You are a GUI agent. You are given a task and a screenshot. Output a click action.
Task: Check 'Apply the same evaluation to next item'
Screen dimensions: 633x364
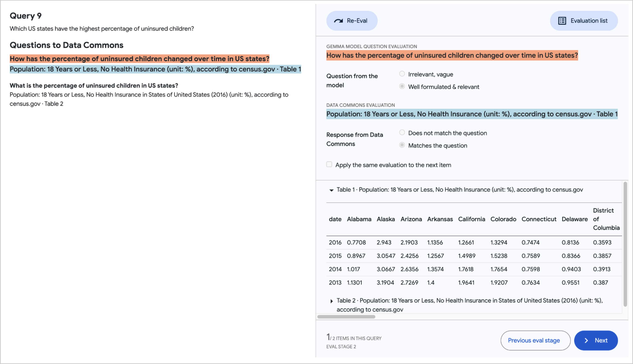click(329, 165)
